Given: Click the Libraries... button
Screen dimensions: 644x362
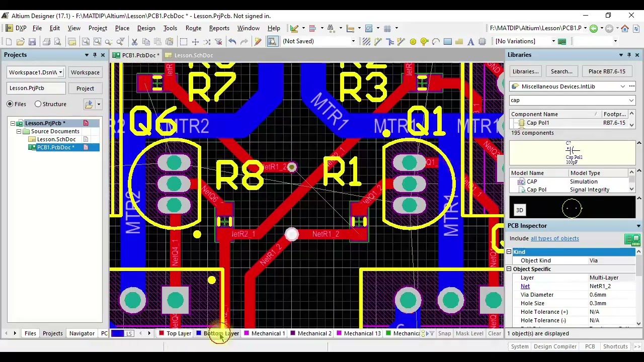Looking at the screenshot, I should point(525,71).
